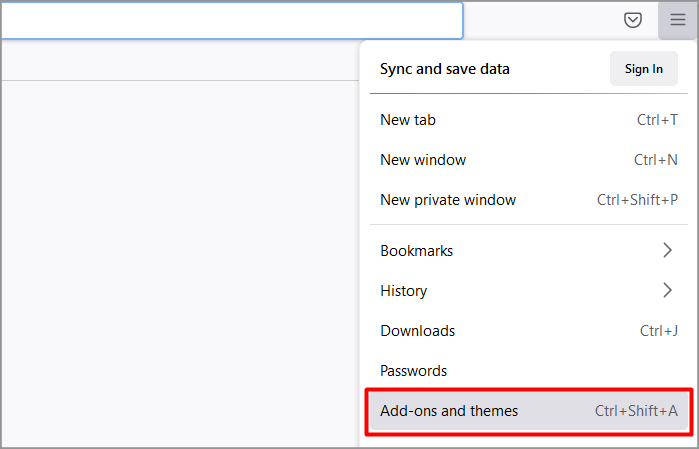This screenshot has height=449, width=699.
Task: Click the Ctrl+Shift+A shortcut label
Action: 636,410
